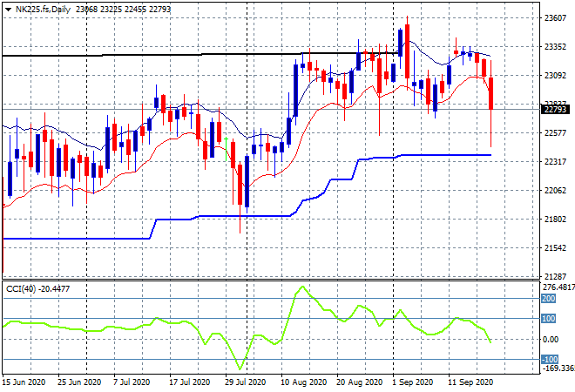Click the 15 Jun 2020 date label
575x392 pixels.
(24, 382)
